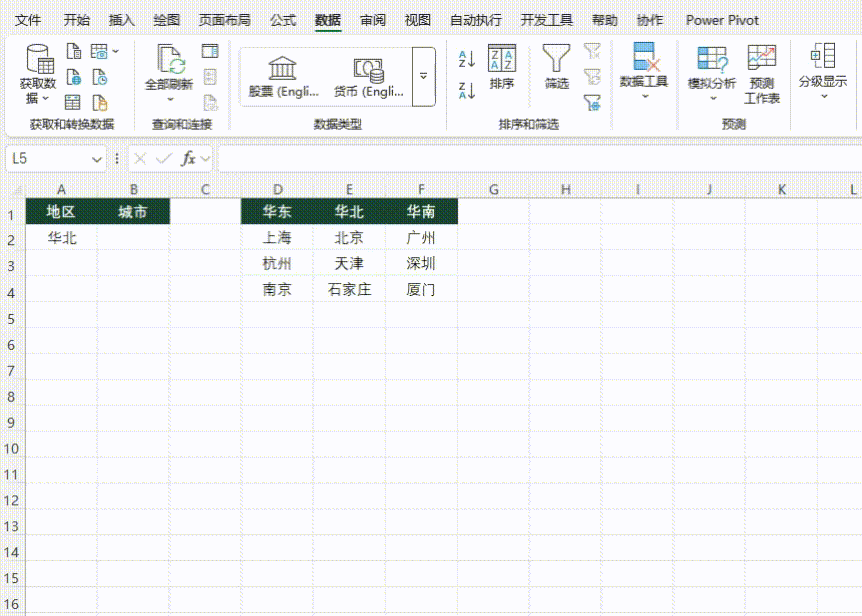Image resolution: width=862 pixels, height=616 pixels.
Task: Click the greyed-out Properties icon under Queries
Action: [210, 77]
